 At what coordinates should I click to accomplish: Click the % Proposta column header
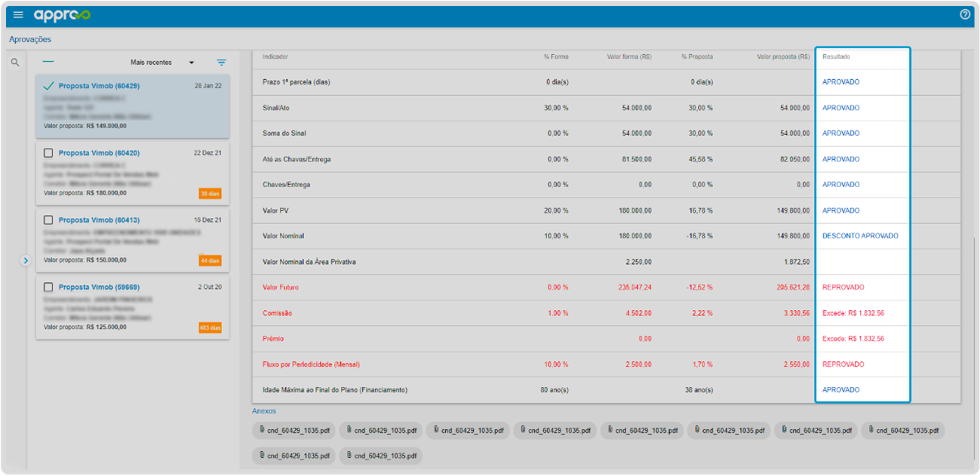click(x=697, y=57)
